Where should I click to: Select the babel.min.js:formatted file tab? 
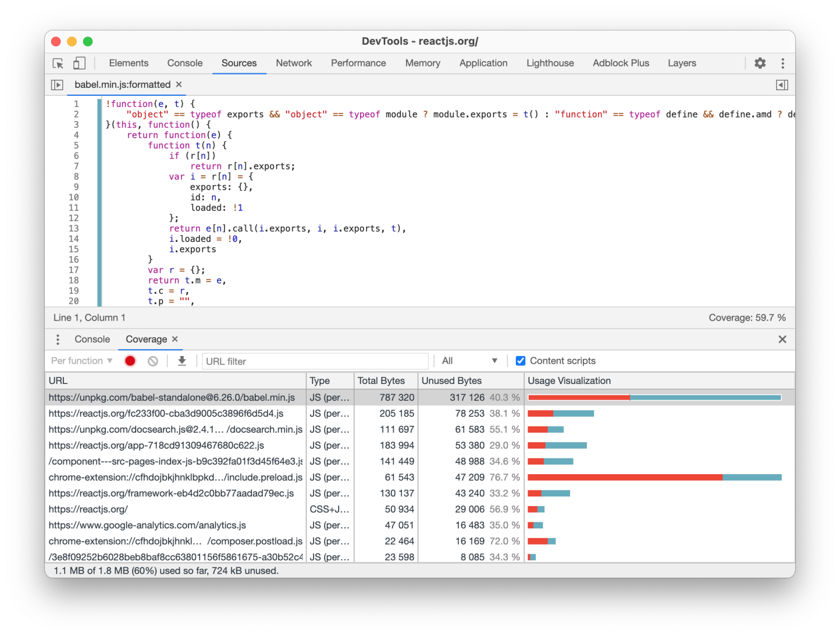tap(123, 85)
